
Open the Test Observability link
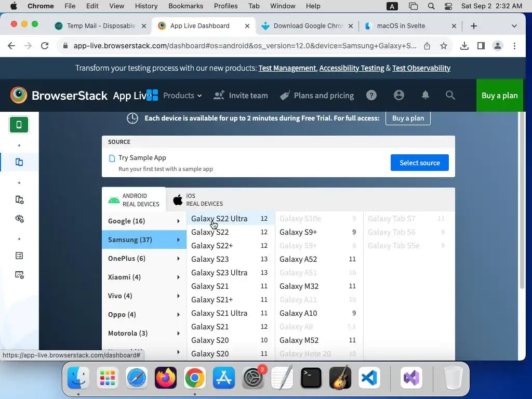click(x=421, y=68)
